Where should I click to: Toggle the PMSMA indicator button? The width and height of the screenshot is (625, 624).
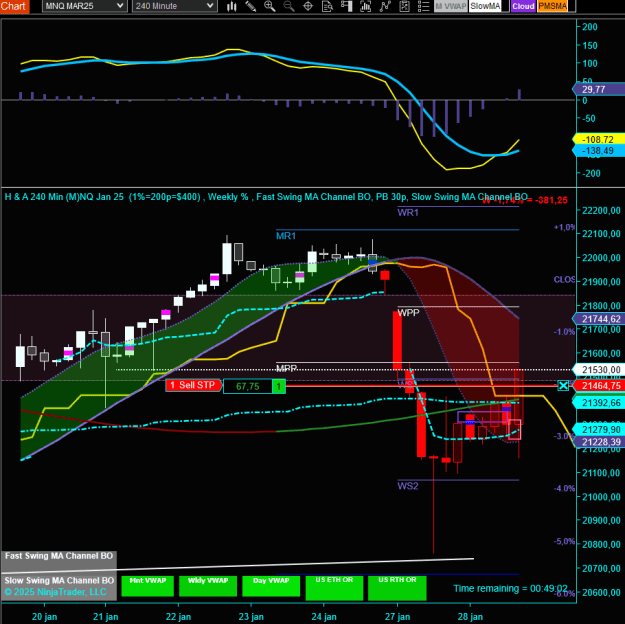click(552, 6)
